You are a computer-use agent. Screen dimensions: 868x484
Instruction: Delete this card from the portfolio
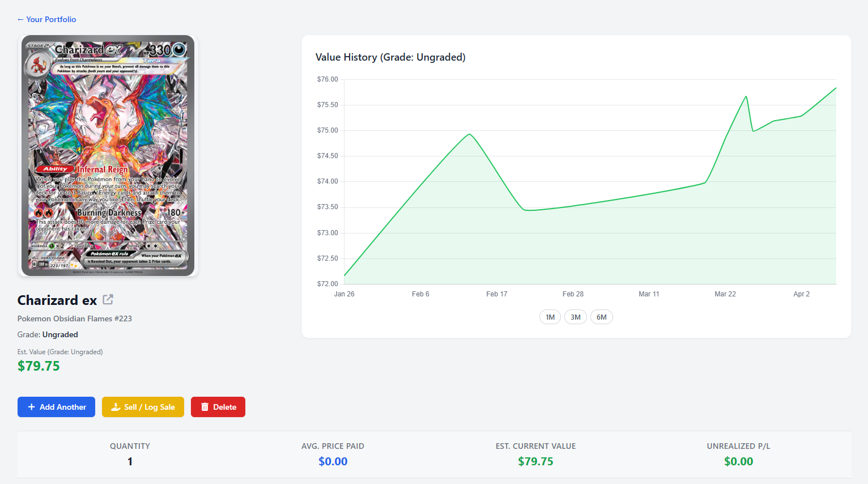[x=218, y=407]
